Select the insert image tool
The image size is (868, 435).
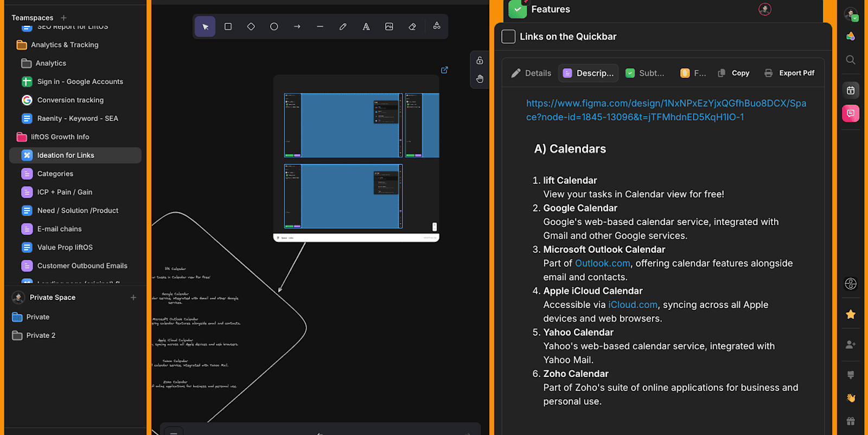click(x=389, y=27)
